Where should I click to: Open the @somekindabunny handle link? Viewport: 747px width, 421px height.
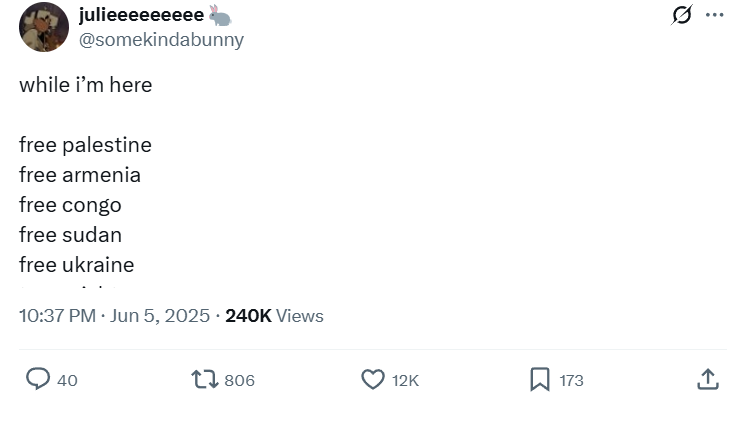click(161, 40)
